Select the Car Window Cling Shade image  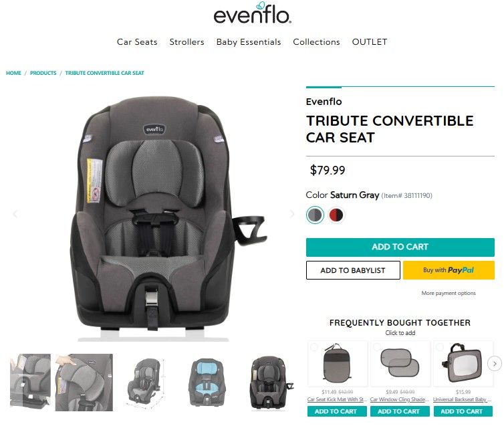(400, 362)
